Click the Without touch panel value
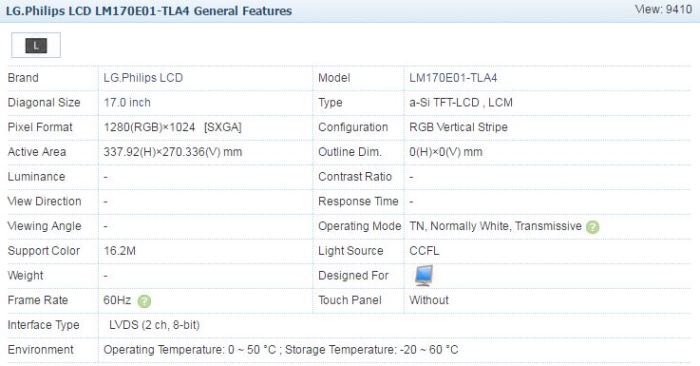 pyautogui.click(x=429, y=300)
